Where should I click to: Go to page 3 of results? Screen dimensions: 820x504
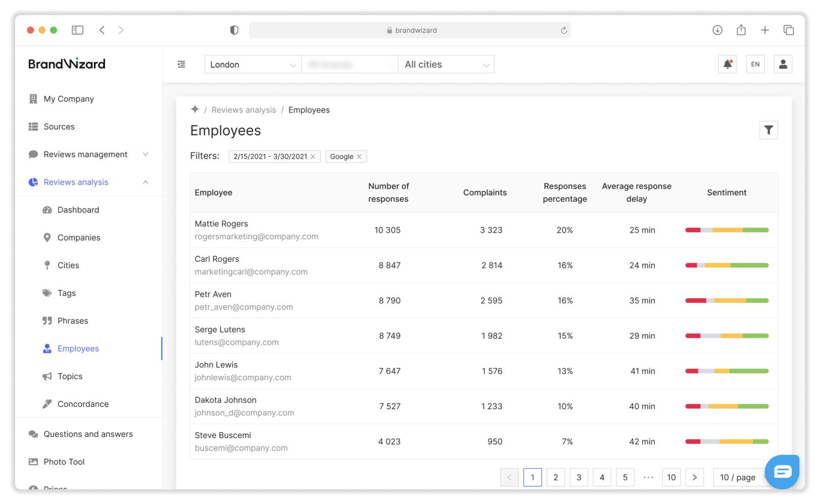pos(579,477)
